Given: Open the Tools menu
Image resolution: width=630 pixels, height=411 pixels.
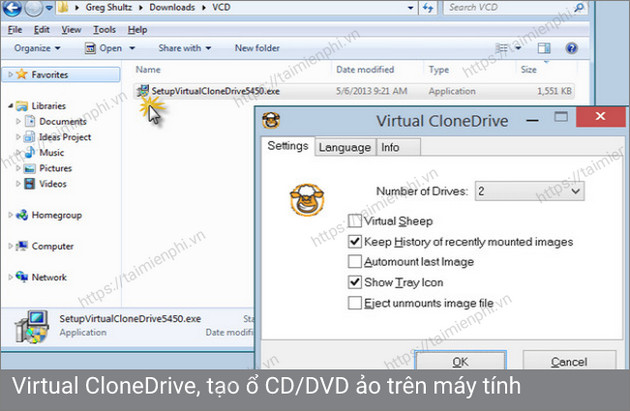Looking at the screenshot, I should coord(104,30).
